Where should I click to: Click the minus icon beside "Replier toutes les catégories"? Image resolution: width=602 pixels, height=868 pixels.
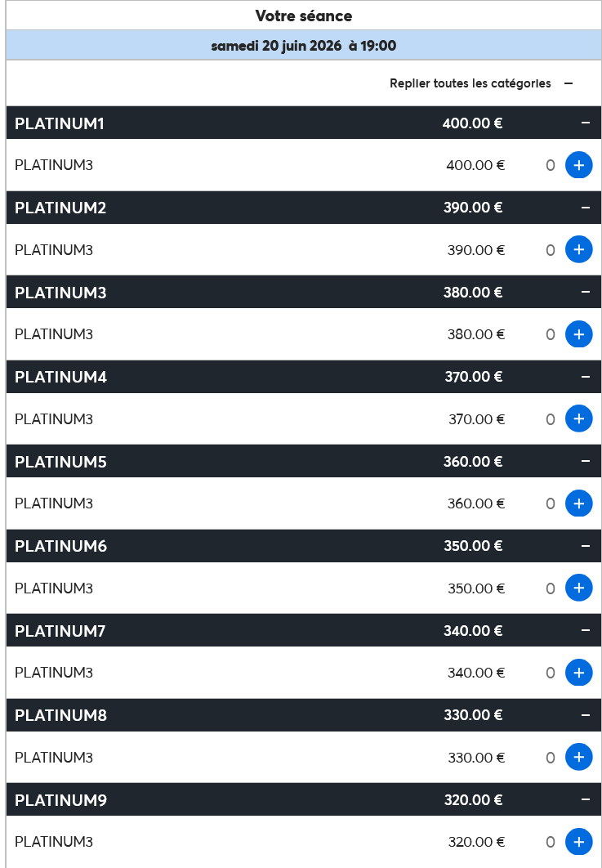coord(569,83)
